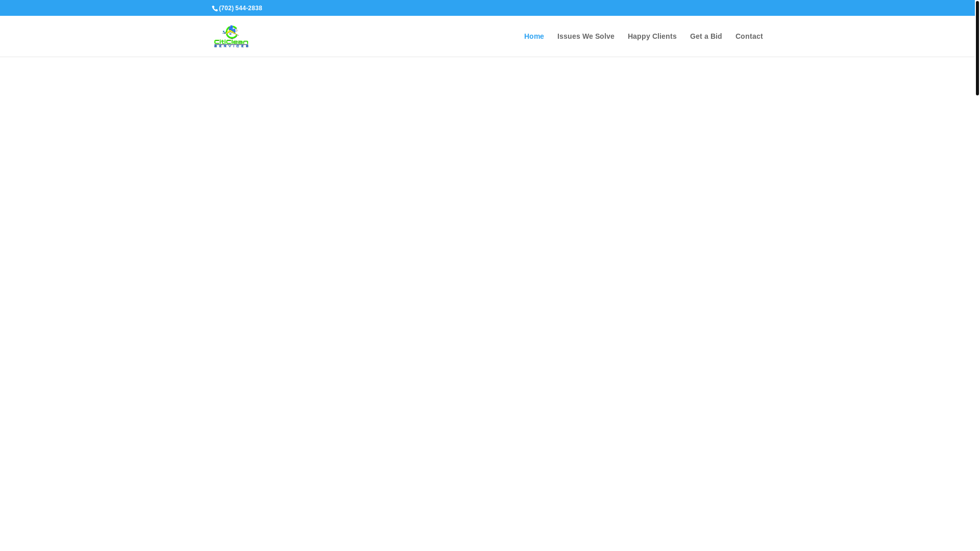Screen dimensions: 980x551
Task: Select Get a Bid in navigation
Action: click(706, 36)
